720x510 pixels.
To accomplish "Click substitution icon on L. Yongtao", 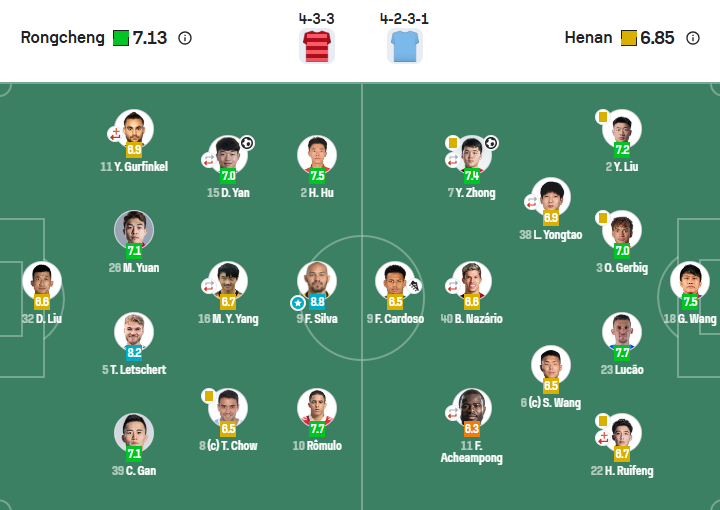I will point(532,201).
